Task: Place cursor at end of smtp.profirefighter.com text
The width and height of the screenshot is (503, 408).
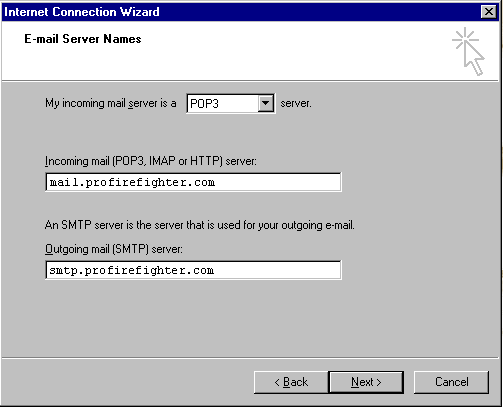Action: point(215,270)
